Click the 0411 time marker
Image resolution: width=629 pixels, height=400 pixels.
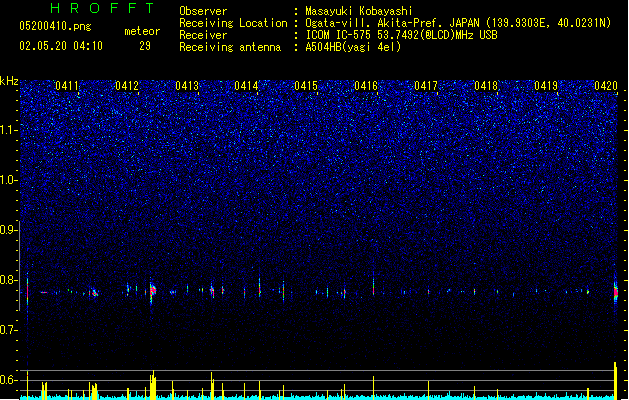coord(67,86)
